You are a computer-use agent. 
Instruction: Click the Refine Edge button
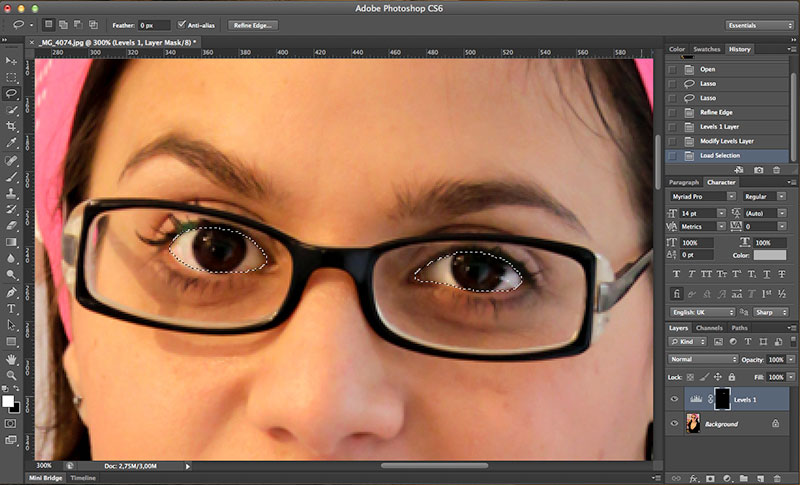click(x=253, y=23)
